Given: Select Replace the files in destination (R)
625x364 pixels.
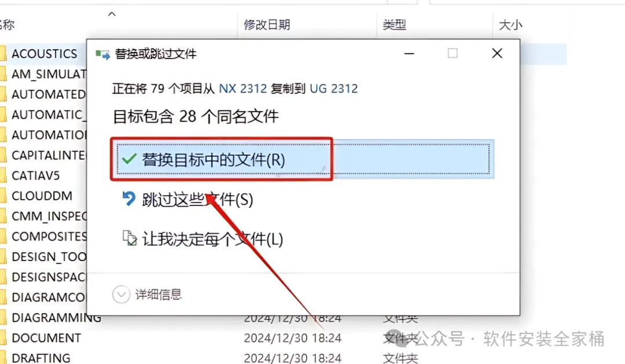Looking at the screenshot, I should (x=303, y=159).
